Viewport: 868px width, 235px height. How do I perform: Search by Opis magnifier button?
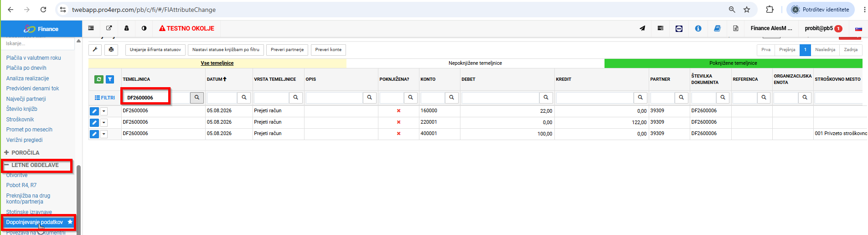click(x=370, y=98)
